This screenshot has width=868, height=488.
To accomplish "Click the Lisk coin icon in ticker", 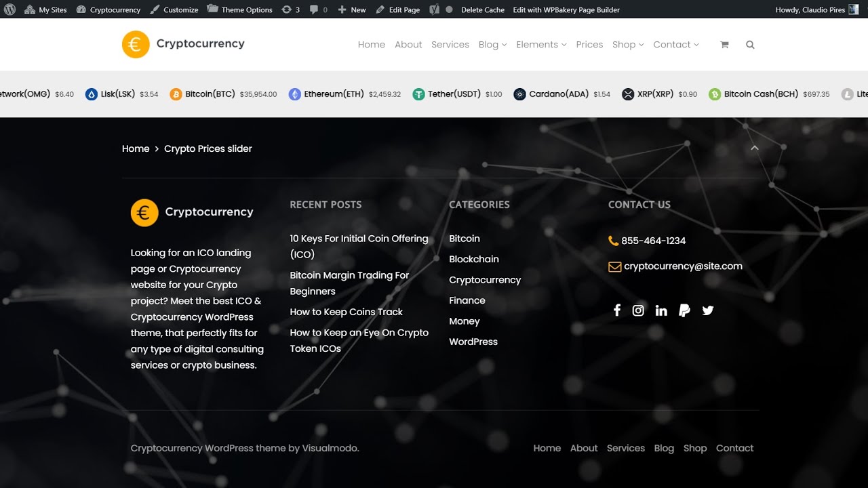I will tap(92, 94).
